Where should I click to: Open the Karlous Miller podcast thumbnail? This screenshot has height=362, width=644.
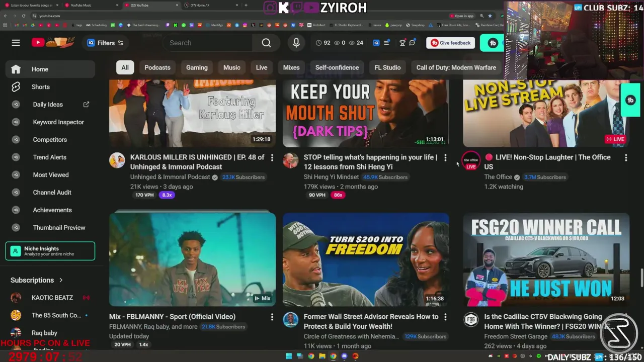point(192,114)
